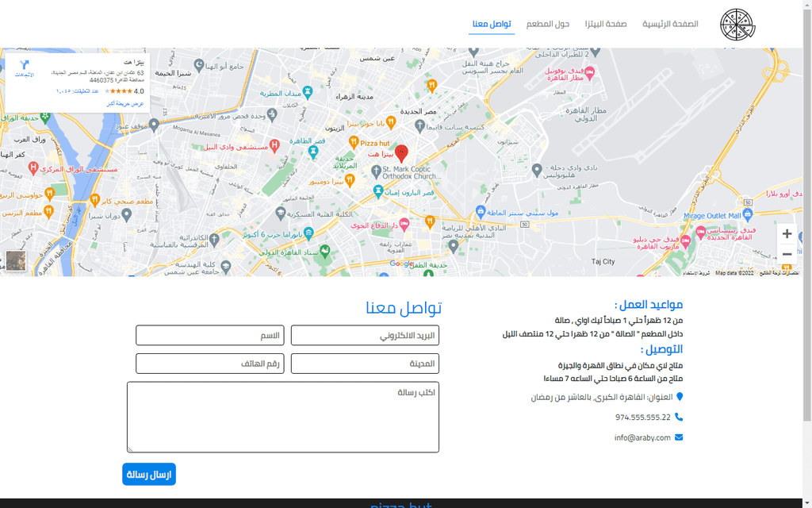
Task: Click into the رقم الهاتف phone field
Action: [x=209, y=364]
